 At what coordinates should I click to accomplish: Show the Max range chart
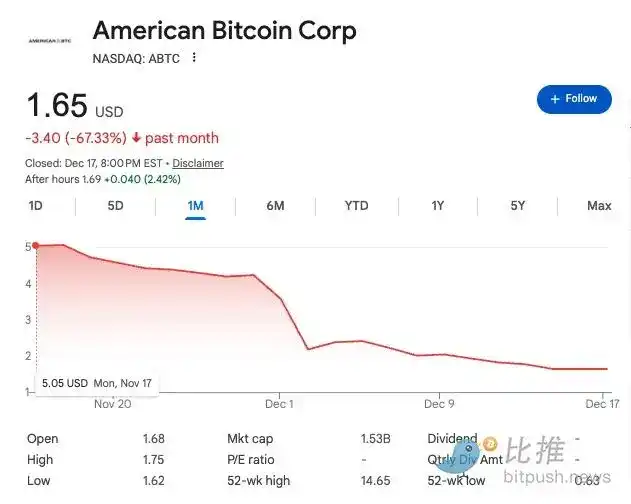point(599,206)
